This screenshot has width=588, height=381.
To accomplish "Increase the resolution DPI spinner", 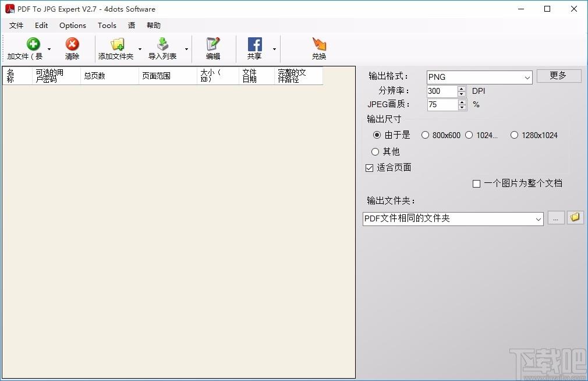I will (x=462, y=89).
